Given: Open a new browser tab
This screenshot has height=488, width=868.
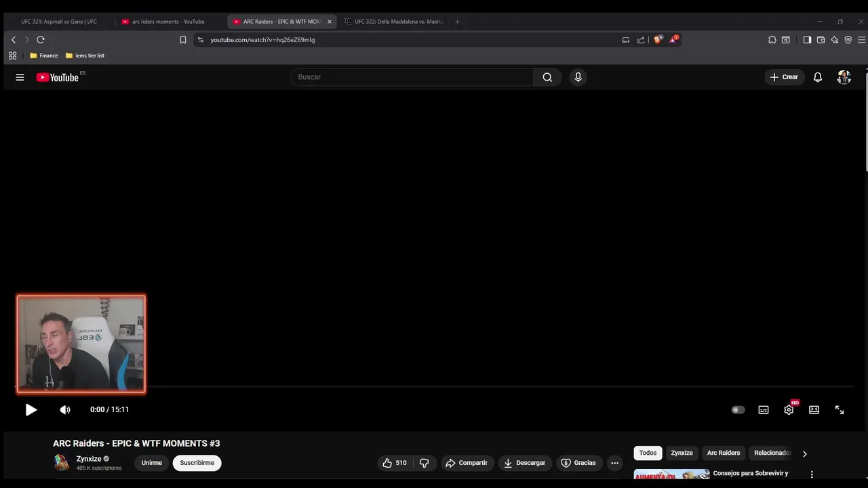Looking at the screenshot, I should click(457, 22).
